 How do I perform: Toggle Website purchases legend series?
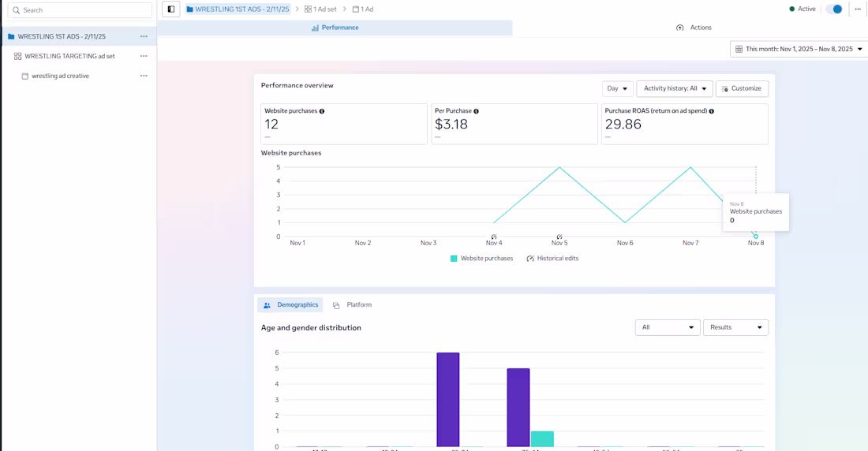[x=481, y=259]
